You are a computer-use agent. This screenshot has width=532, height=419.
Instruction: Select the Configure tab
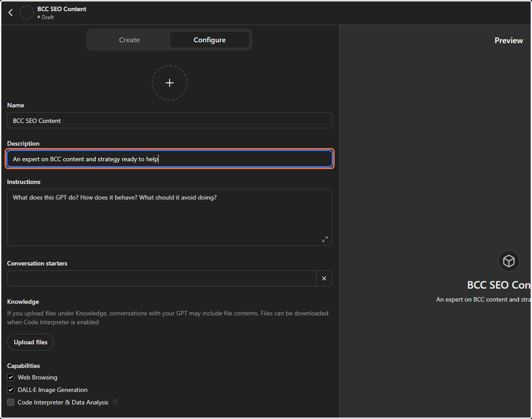click(210, 40)
